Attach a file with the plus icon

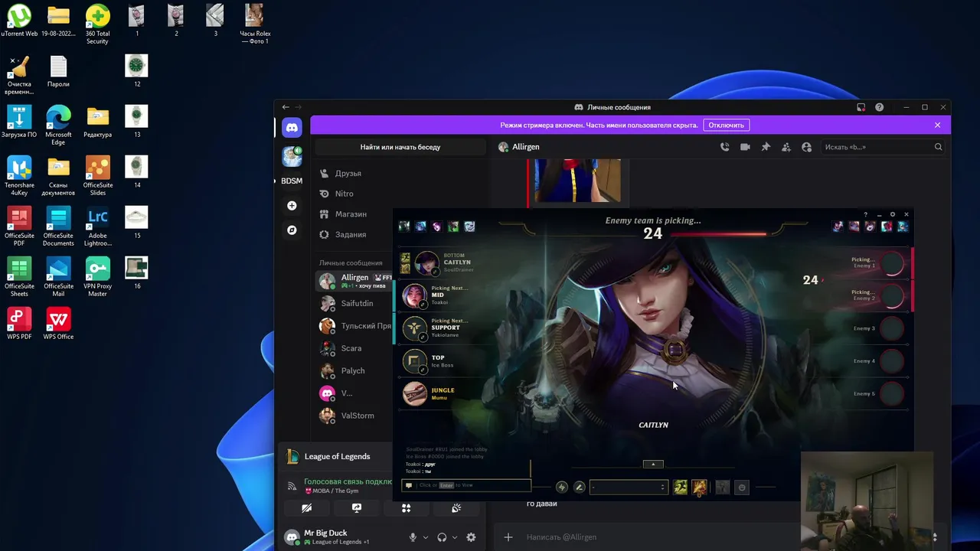[x=508, y=537]
